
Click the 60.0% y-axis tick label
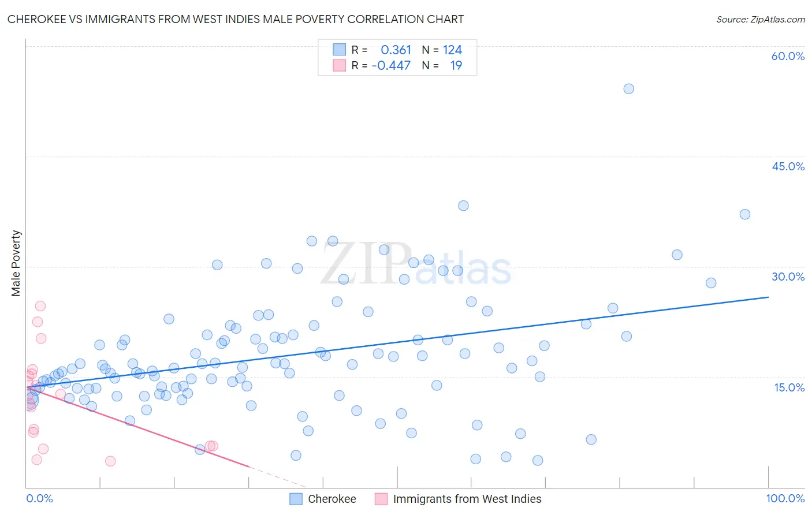(788, 57)
